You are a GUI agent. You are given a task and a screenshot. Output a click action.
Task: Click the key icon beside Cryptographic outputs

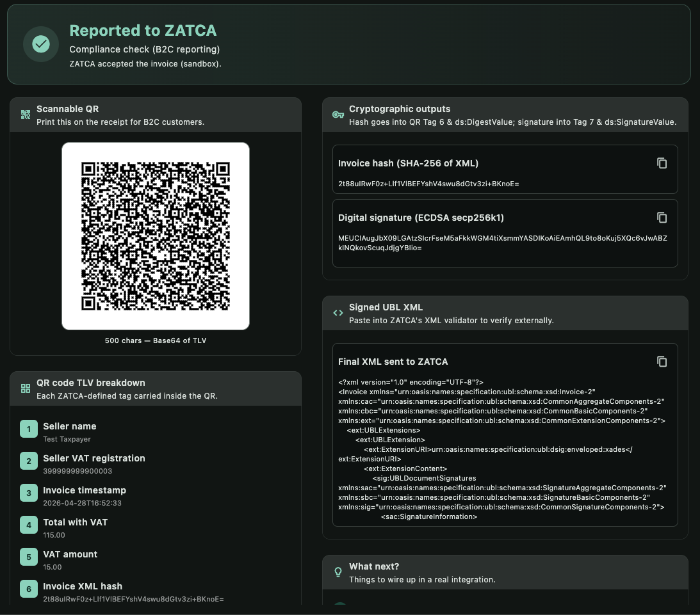click(x=338, y=115)
